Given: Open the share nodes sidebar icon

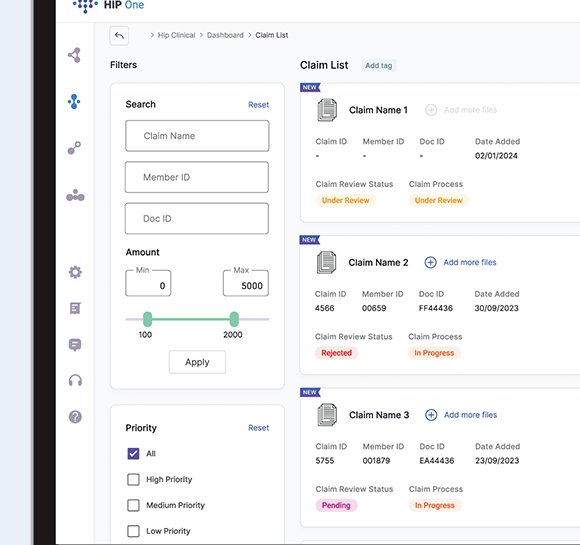Looking at the screenshot, I should [x=74, y=55].
